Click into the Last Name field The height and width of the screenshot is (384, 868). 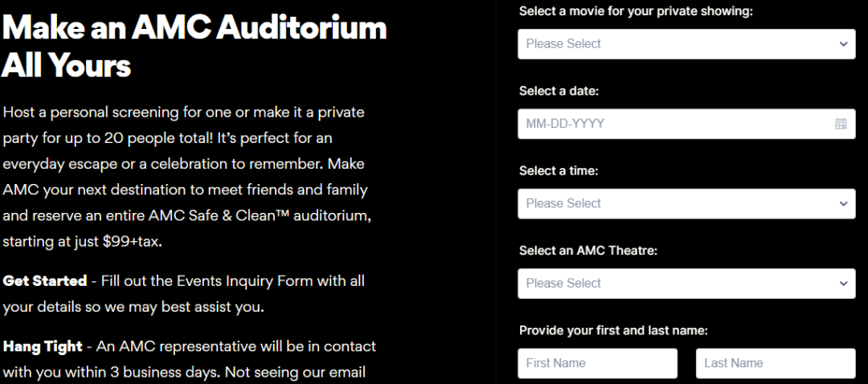[776, 363]
